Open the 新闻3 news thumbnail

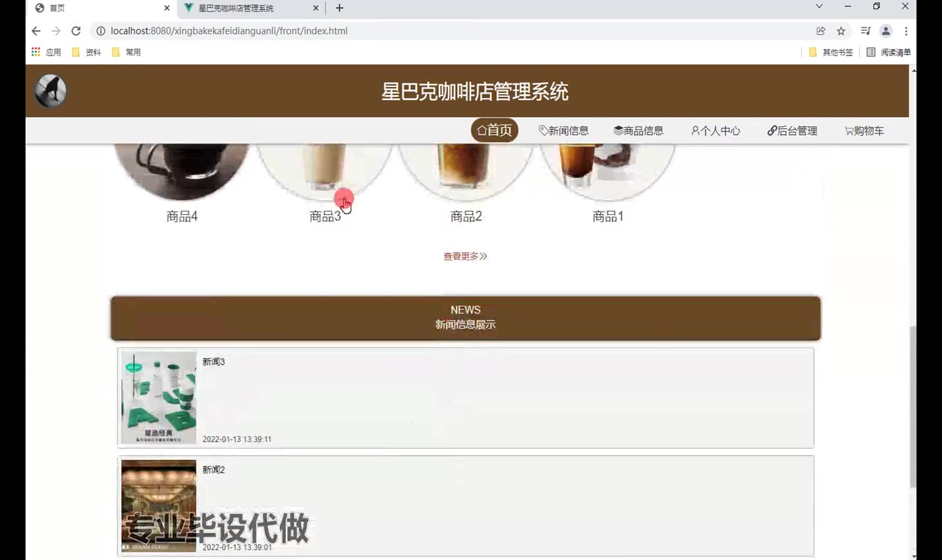[159, 397]
